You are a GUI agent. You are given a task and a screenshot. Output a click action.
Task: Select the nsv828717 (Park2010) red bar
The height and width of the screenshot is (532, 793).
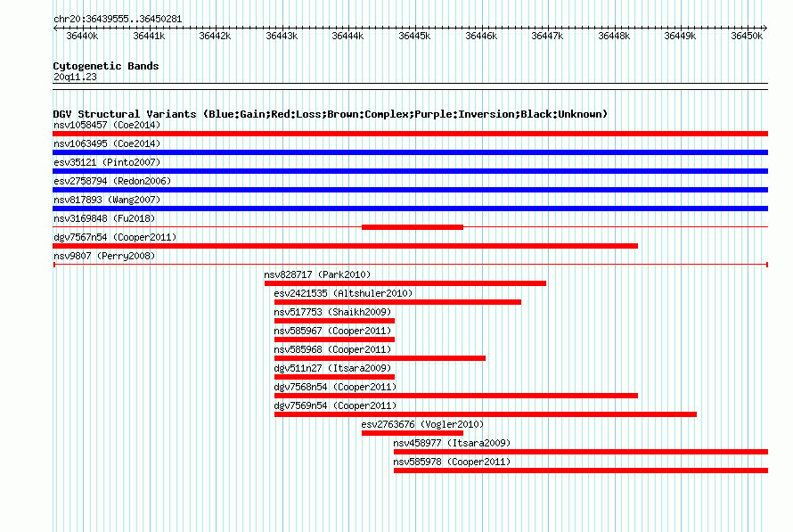click(405, 283)
